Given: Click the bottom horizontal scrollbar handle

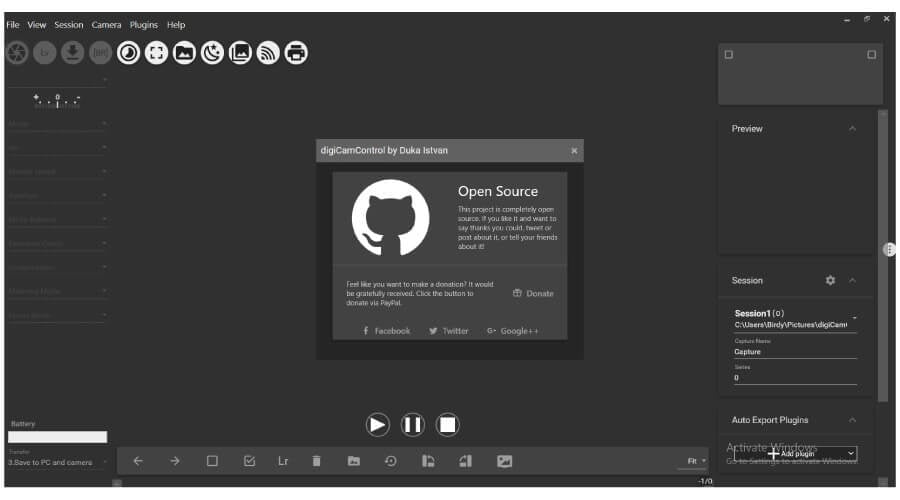Looking at the screenshot, I should tap(117, 483).
